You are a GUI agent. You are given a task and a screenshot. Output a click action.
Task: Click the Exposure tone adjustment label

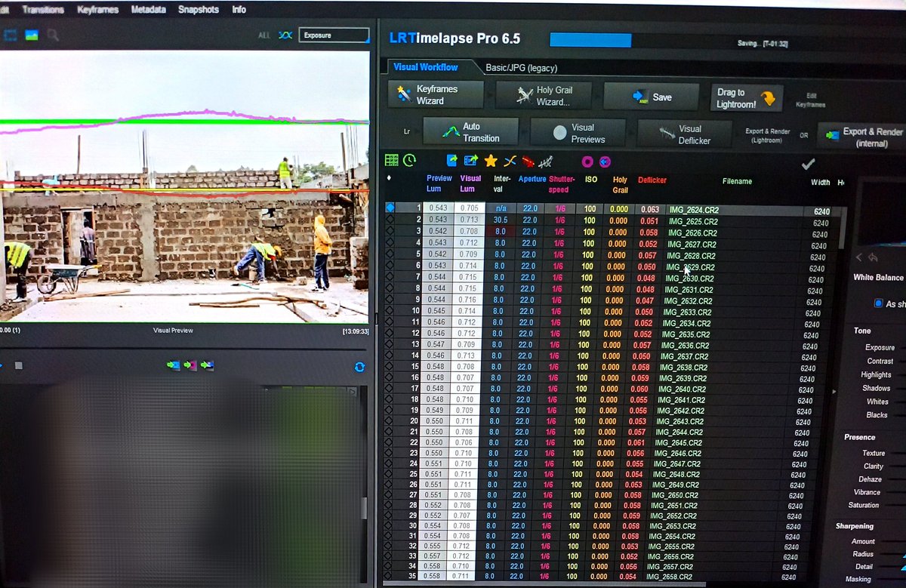(880, 348)
